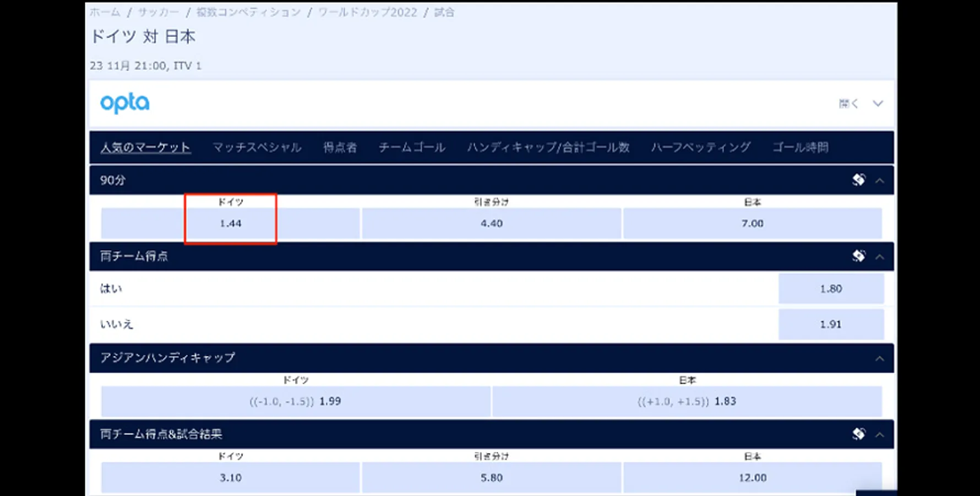Expand the Opta panel with chevron
Screen dimensions: 980x496
878,103
